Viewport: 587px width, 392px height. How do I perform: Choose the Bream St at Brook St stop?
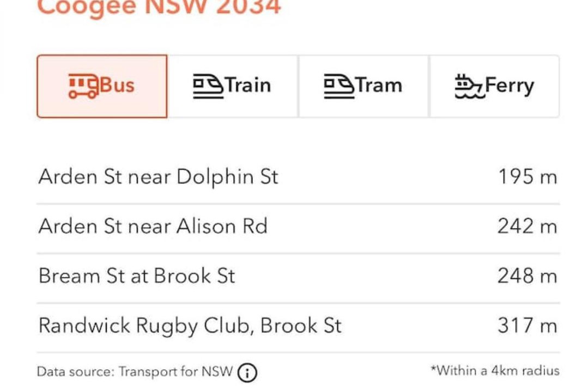click(x=136, y=276)
